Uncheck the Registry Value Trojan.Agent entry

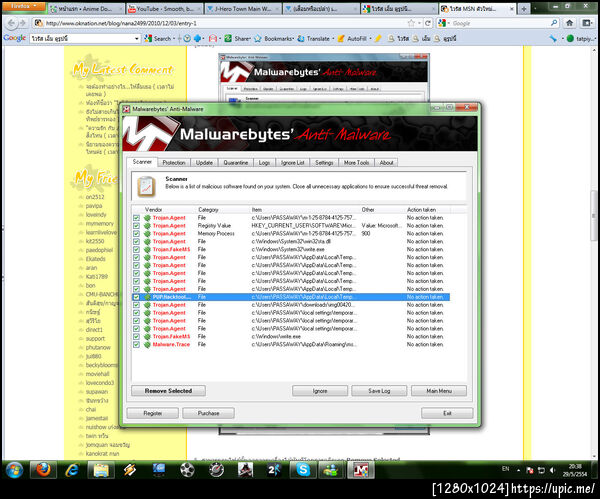pos(136,225)
